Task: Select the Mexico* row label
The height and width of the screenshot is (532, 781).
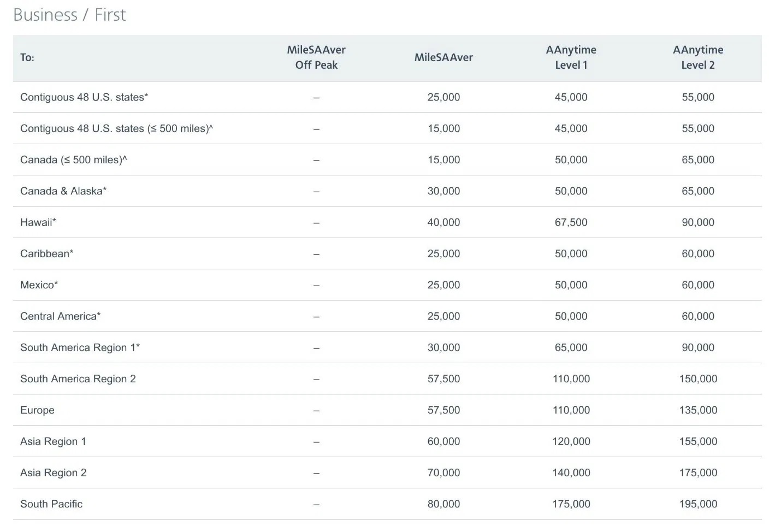Action: tap(39, 285)
